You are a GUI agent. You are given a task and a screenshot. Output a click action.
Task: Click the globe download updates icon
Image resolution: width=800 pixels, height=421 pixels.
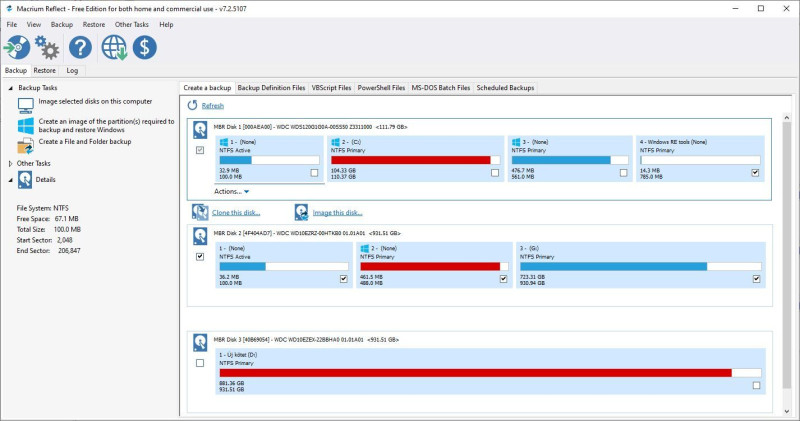[x=114, y=47]
